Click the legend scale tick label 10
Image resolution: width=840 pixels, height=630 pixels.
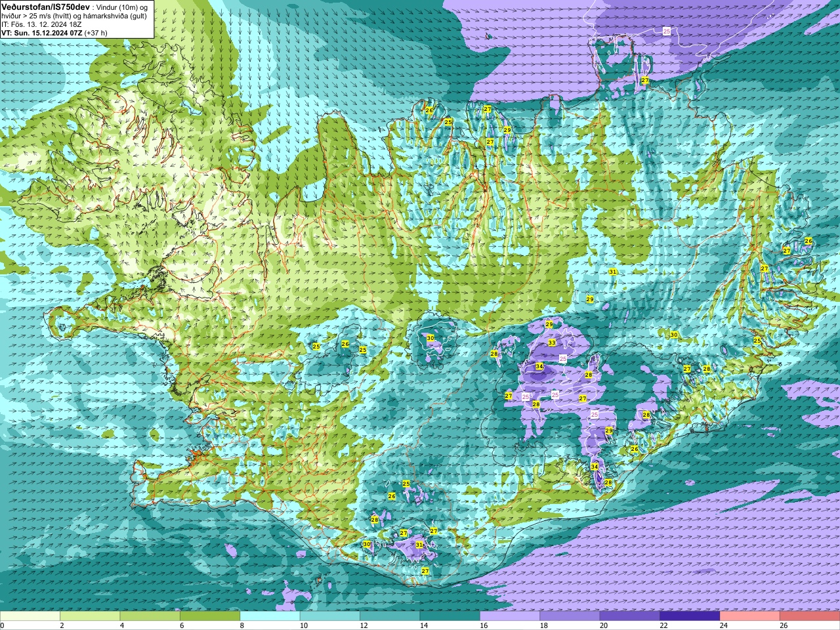pyautogui.click(x=303, y=626)
